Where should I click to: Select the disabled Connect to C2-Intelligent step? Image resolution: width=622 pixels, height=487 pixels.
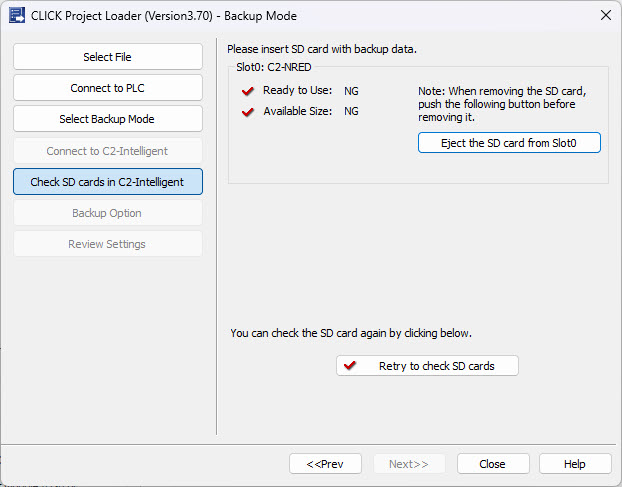(108, 151)
